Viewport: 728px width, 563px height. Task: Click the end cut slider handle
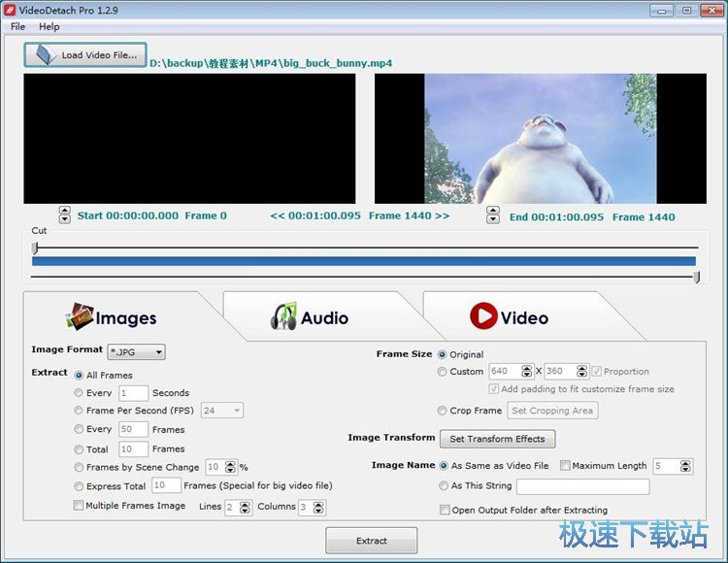click(x=696, y=277)
